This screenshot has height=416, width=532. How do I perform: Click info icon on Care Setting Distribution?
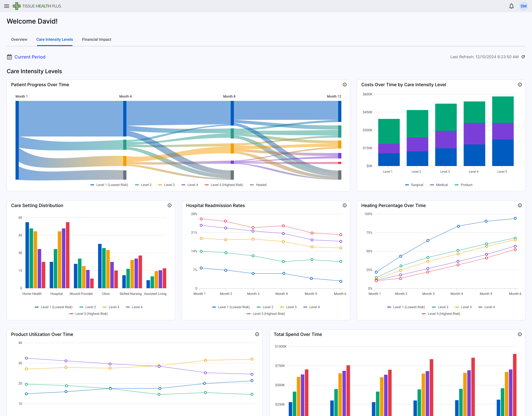(169, 205)
